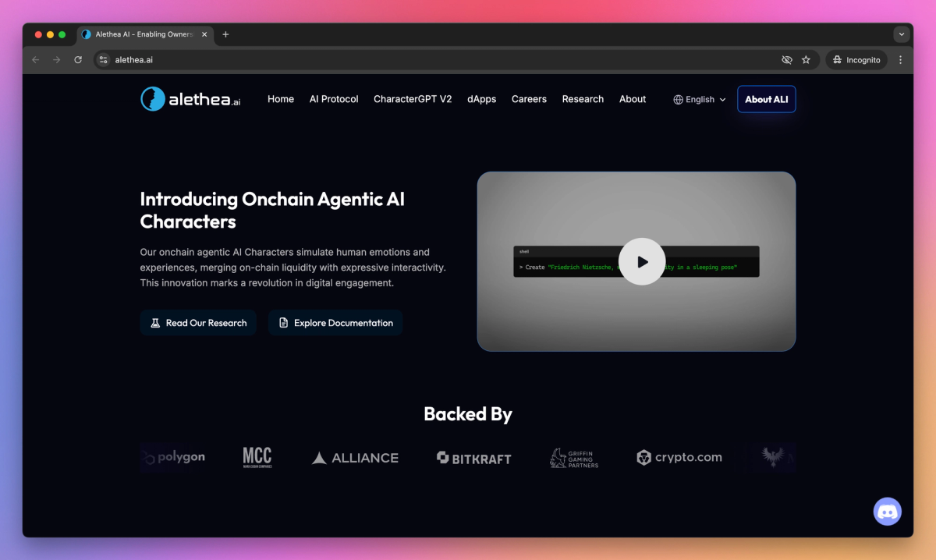The image size is (936, 560).
Task: Select the Alethea AI browser tab
Action: point(145,34)
